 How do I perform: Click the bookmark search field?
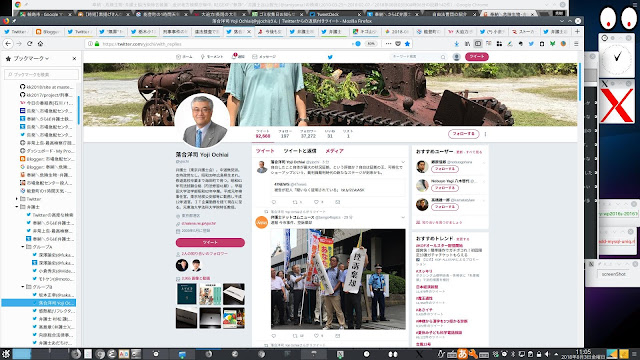coord(41,74)
